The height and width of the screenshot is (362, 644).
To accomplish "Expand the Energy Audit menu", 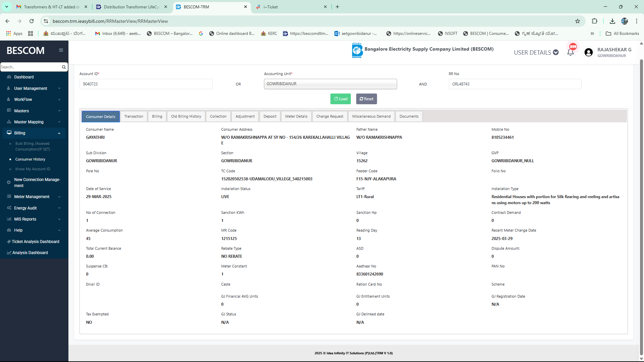I will point(34,208).
